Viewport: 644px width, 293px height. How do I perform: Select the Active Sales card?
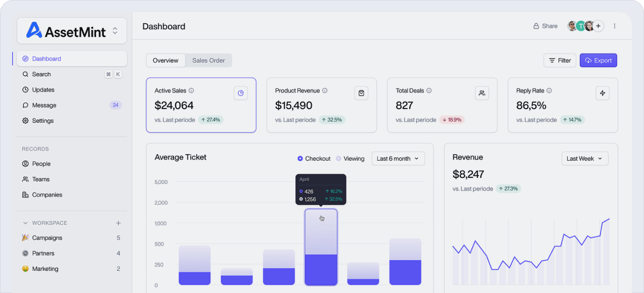tap(201, 105)
